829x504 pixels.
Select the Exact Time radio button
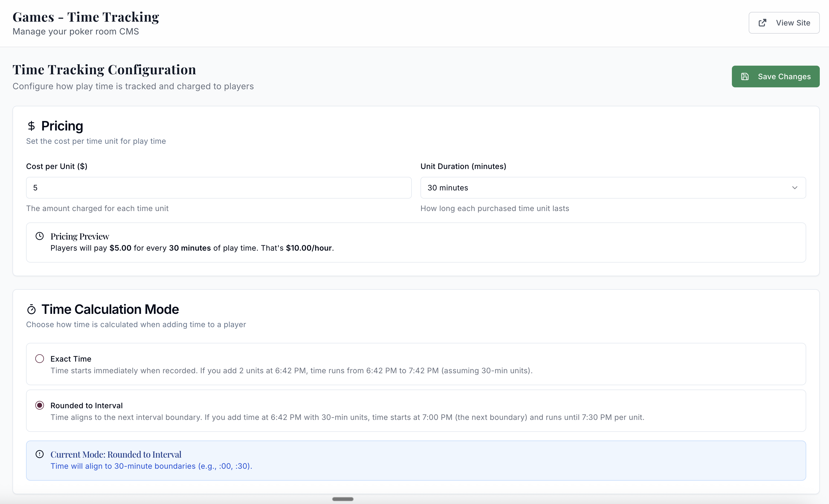40,359
